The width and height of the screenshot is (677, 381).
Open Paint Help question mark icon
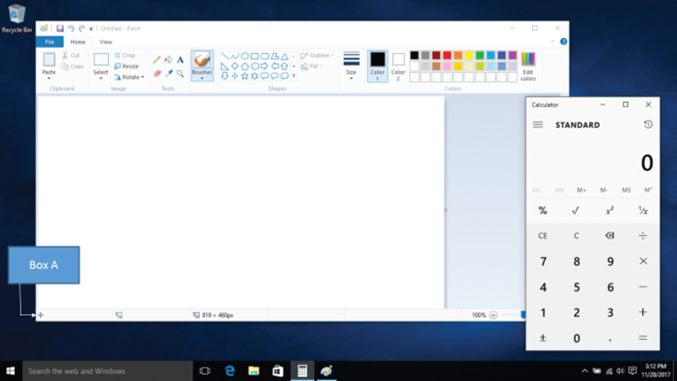pos(563,41)
